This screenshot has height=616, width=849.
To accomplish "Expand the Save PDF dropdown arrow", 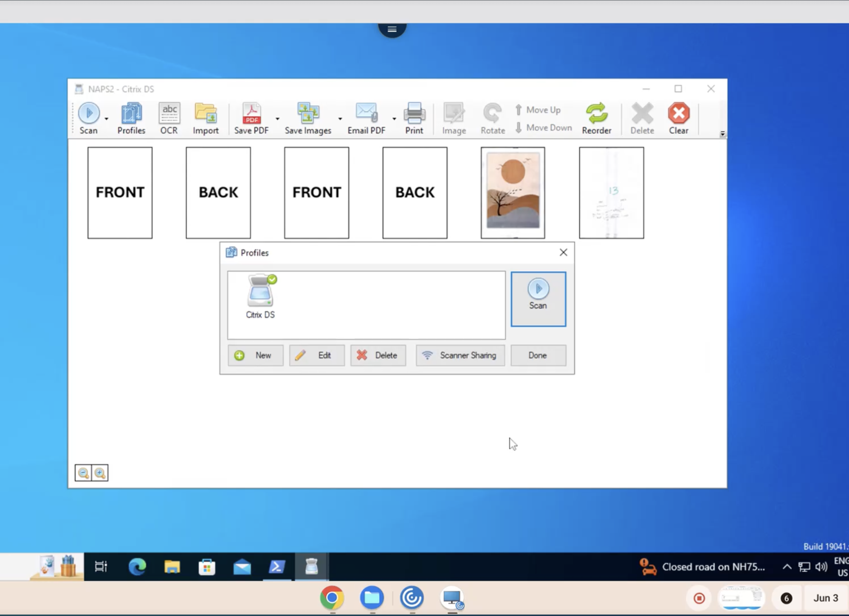I will click(x=277, y=119).
